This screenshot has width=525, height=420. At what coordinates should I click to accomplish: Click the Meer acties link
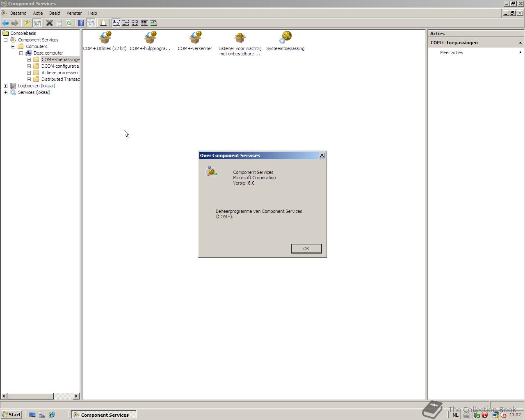(x=451, y=52)
